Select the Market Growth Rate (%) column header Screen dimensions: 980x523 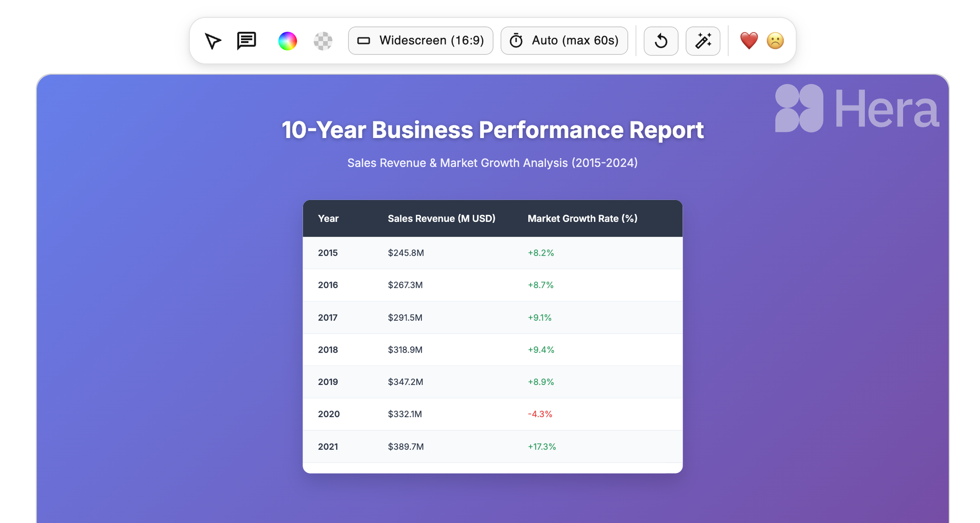(x=583, y=218)
